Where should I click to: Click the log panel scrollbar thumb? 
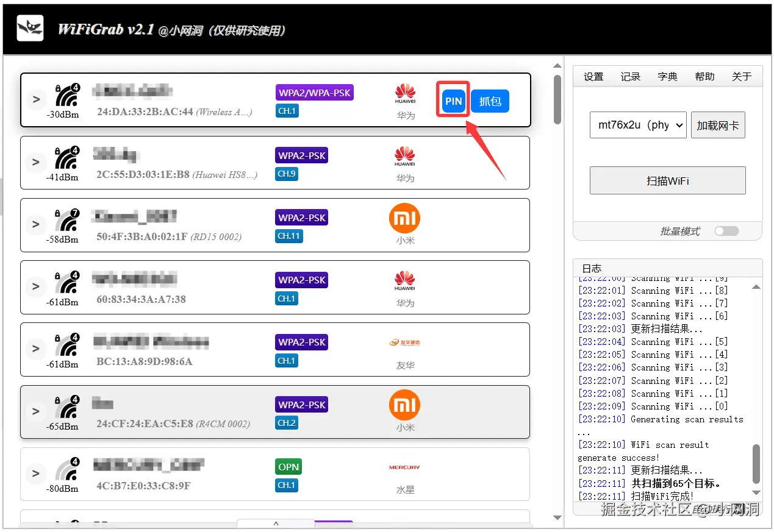tap(756, 464)
